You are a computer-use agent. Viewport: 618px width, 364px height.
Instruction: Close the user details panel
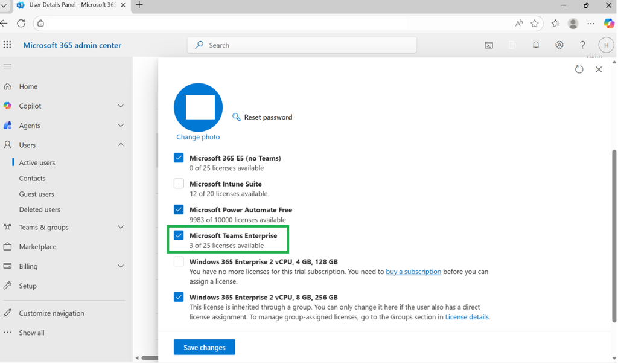[599, 69]
